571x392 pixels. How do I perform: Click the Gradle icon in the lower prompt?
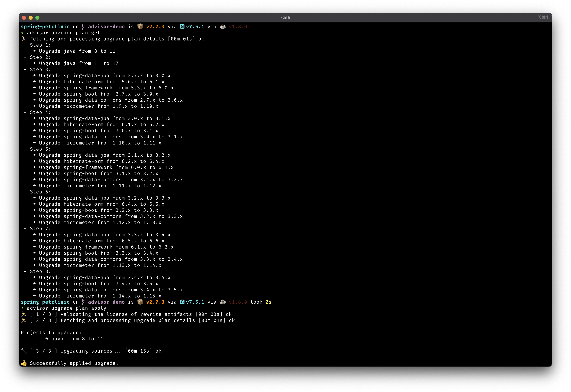pos(182,302)
